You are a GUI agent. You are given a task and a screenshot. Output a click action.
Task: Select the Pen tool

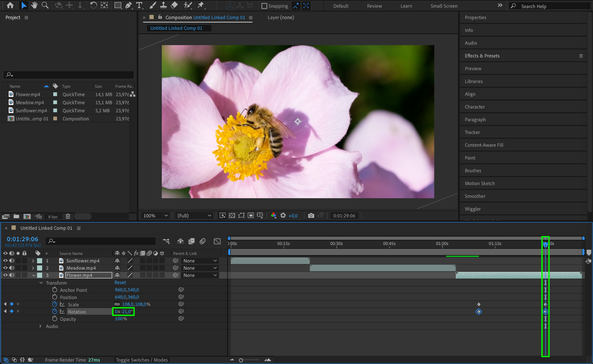tap(128, 5)
